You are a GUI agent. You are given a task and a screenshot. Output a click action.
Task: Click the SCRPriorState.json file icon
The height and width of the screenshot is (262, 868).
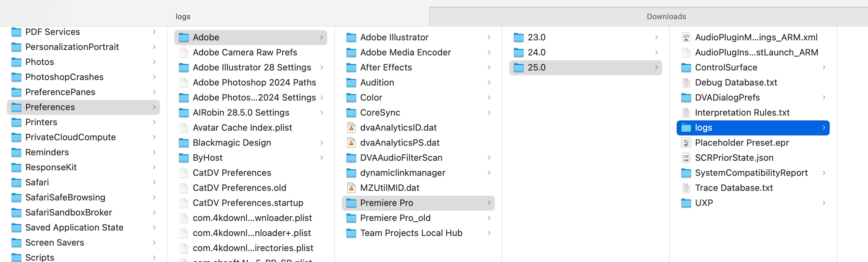click(686, 158)
